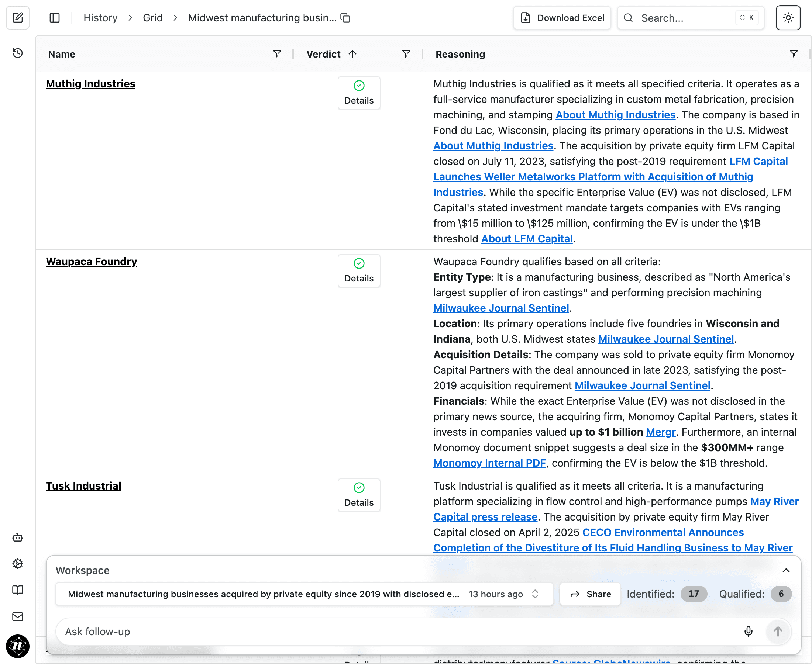Screen dimensions: 812x664
Task: Toggle the sidebar visibility icon
Action: click(x=54, y=18)
